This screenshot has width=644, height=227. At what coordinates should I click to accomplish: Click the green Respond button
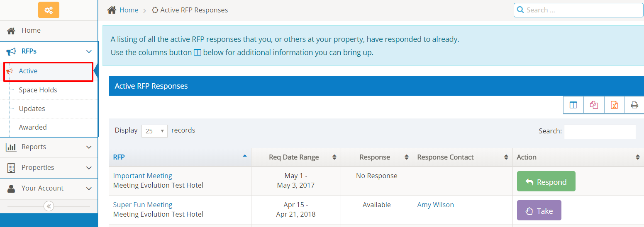(x=546, y=182)
